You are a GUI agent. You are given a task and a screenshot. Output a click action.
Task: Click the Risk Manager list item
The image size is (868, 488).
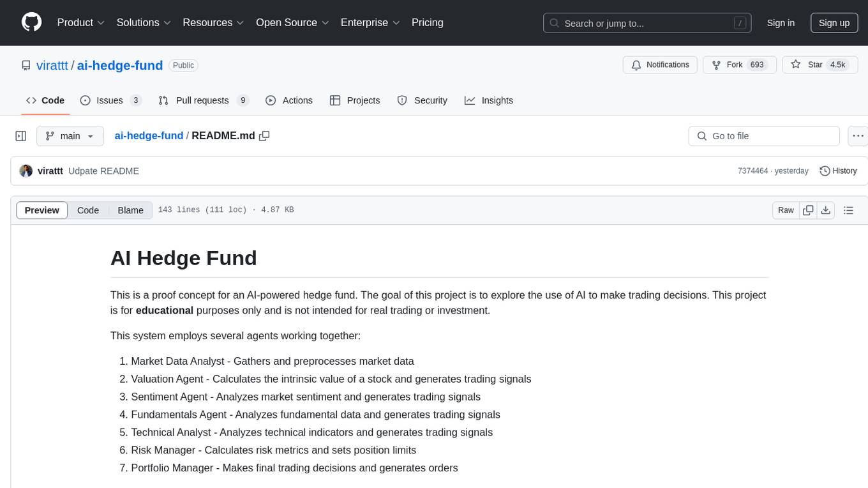tap(273, 450)
